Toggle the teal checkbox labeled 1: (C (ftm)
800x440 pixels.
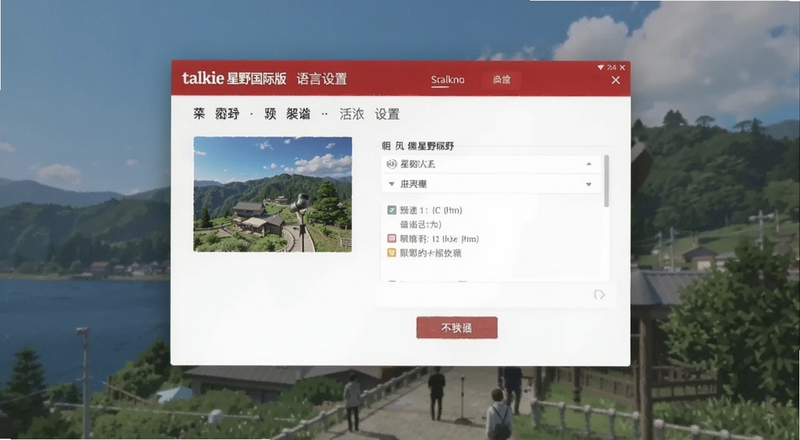pos(392,210)
